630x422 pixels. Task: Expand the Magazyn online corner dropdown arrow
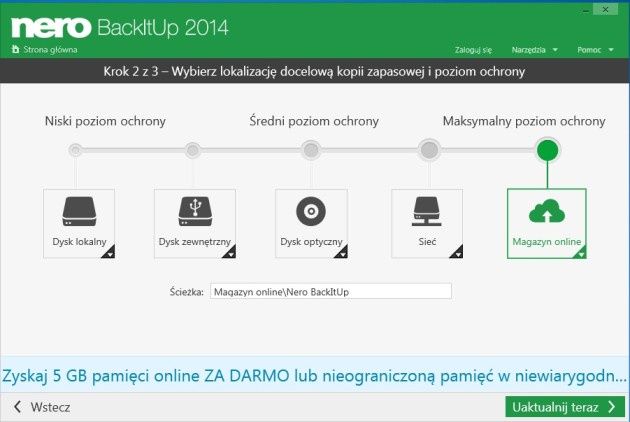581,252
